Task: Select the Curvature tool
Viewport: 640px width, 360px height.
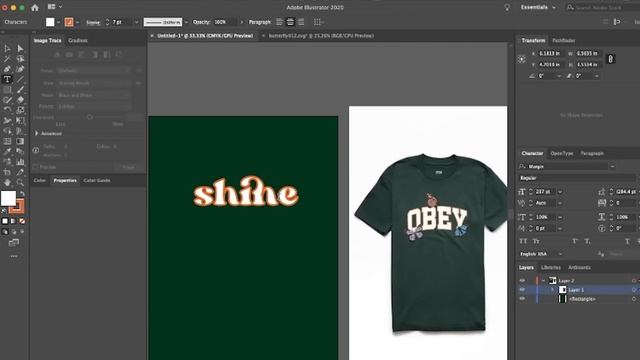Action: (20, 69)
